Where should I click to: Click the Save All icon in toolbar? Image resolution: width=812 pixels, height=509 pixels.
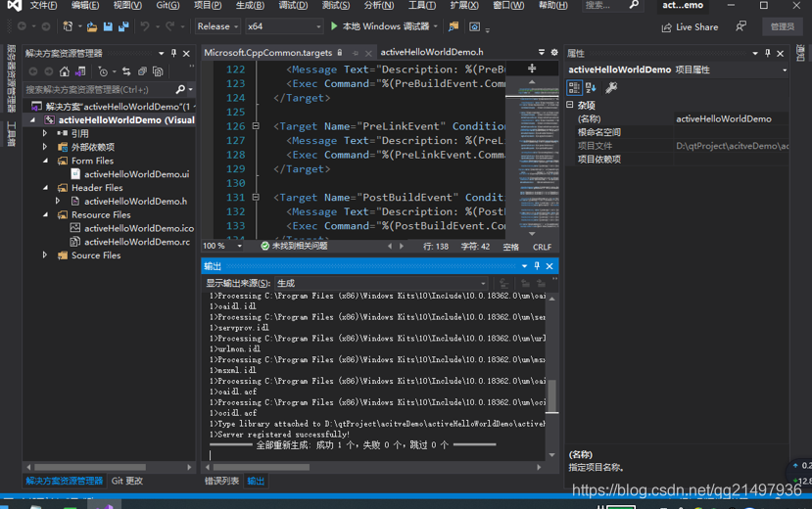coord(123,26)
